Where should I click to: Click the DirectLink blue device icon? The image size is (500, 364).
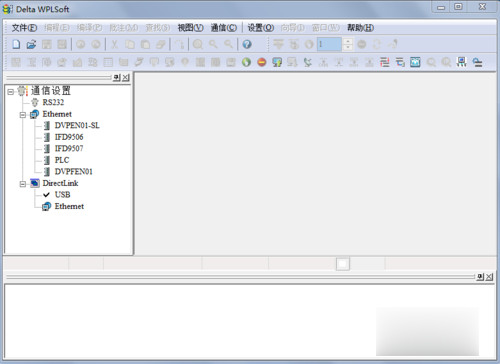pos(34,183)
